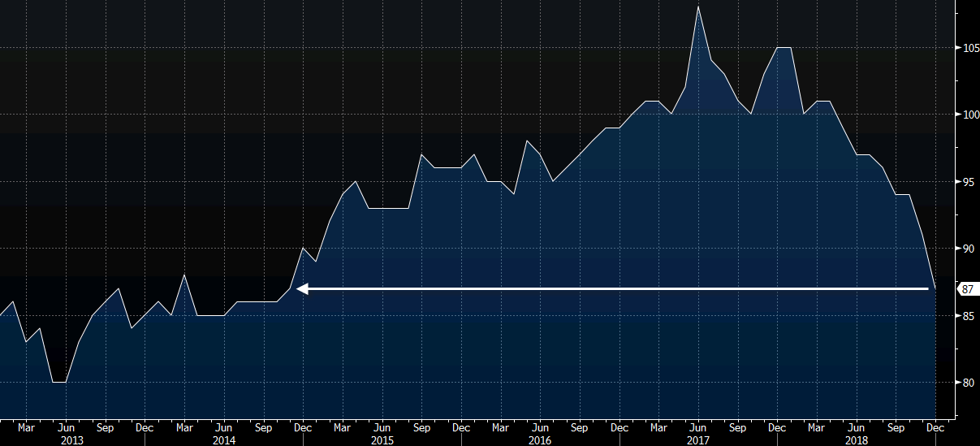Click the Mar label for 2014
Screen dimensions: 980x446
tap(184, 427)
